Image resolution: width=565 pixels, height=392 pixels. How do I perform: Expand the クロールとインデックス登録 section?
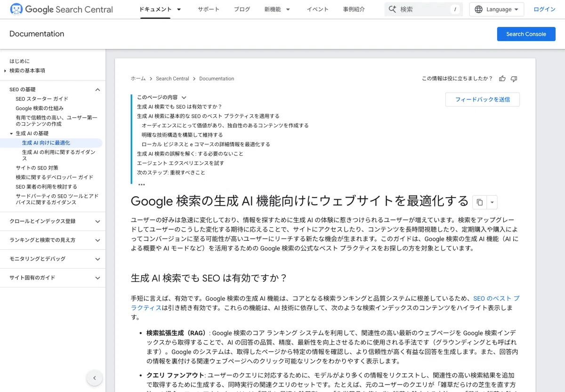[x=97, y=221]
